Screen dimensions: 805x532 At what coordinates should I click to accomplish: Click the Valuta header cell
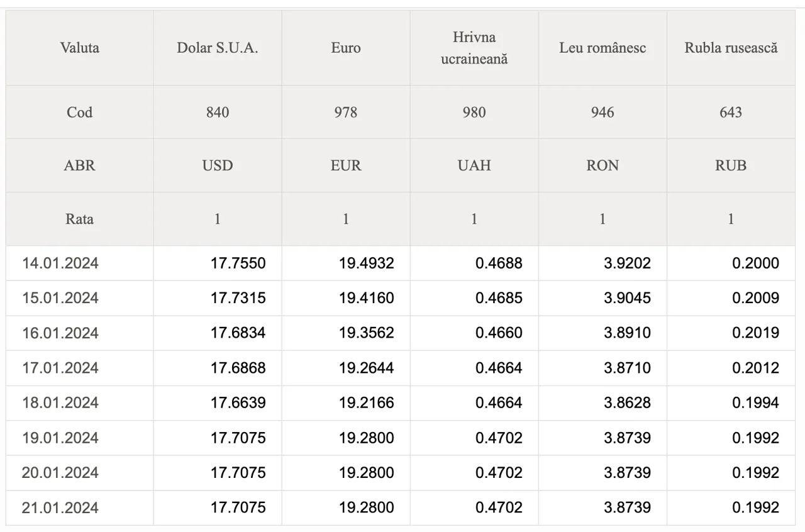(79, 48)
